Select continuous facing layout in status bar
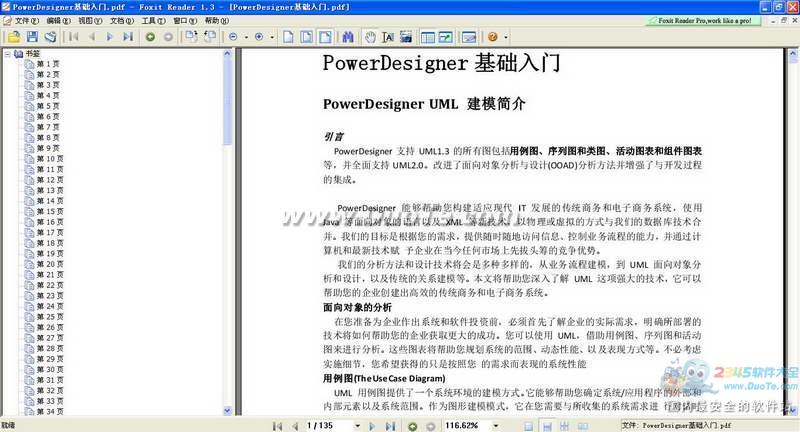This screenshot has height=432, width=800. click(x=564, y=426)
